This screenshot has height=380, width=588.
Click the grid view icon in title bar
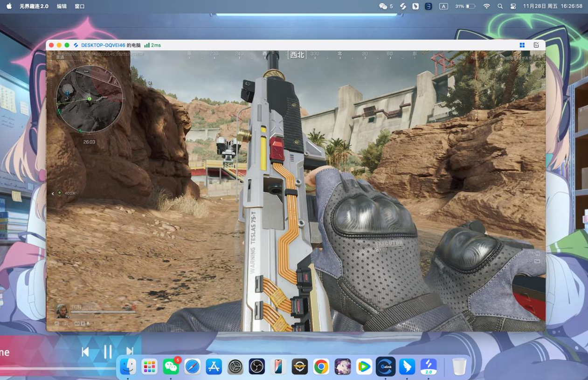click(522, 45)
